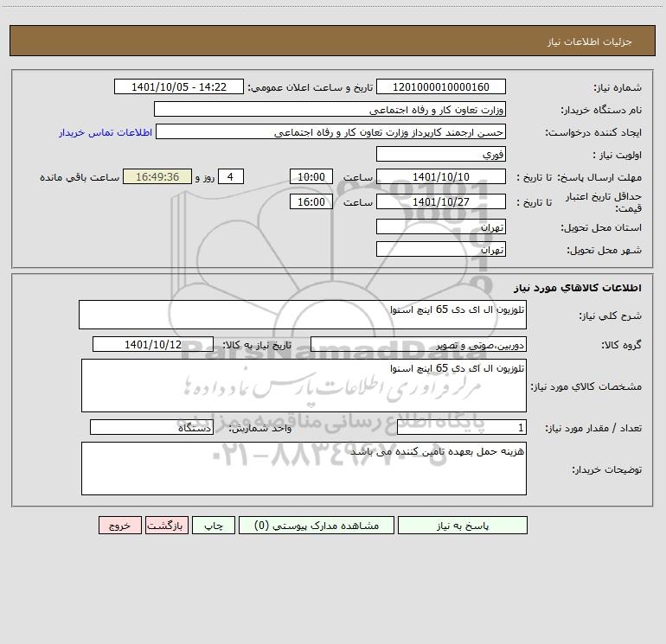Click the days remaining field showing 4
This screenshot has width=666, height=644.
point(231,176)
